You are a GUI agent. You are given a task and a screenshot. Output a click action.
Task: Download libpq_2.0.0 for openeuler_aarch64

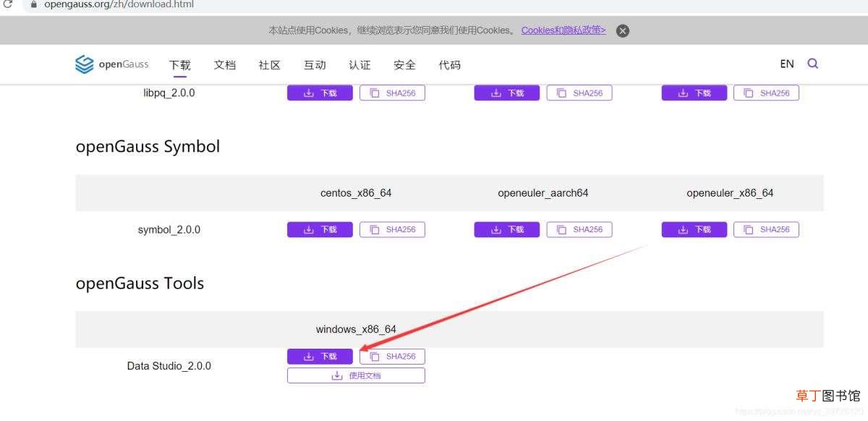[x=507, y=93]
